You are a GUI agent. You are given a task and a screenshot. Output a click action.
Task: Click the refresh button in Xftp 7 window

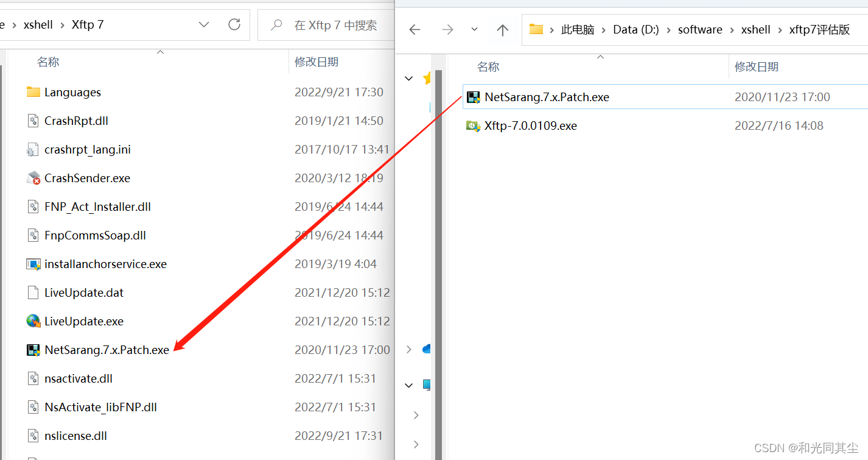pos(234,24)
